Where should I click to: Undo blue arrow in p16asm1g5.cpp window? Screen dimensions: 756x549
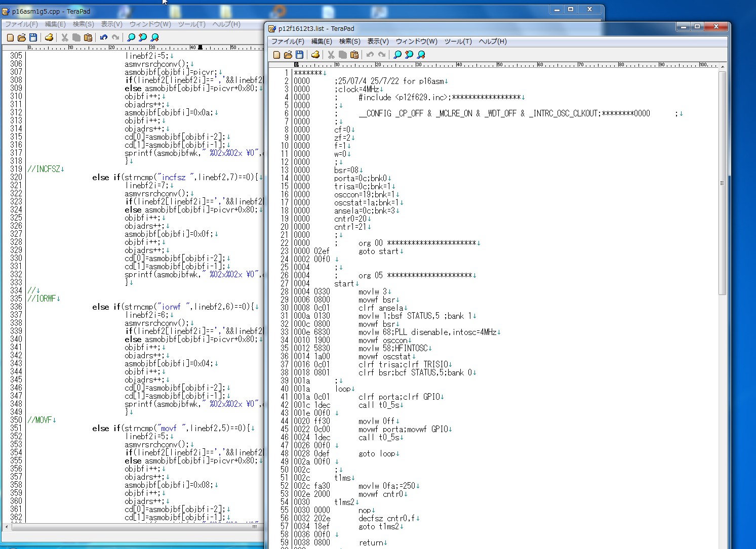tap(104, 37)
